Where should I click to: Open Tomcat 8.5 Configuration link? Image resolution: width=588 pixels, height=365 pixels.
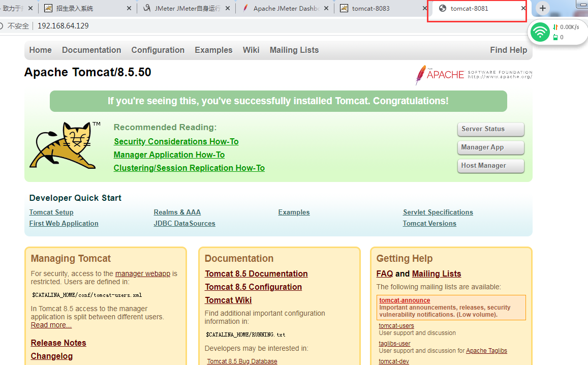pyautogui.click(x=254, y=287)
